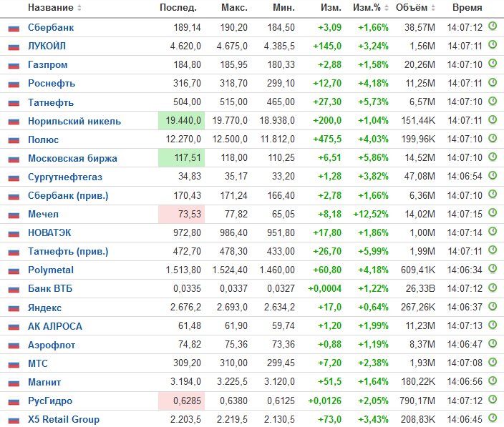Click the clock icon in РусГидро row
This screenshot has width=504, height=427.
pyautogui.click(x=493, y=399)
